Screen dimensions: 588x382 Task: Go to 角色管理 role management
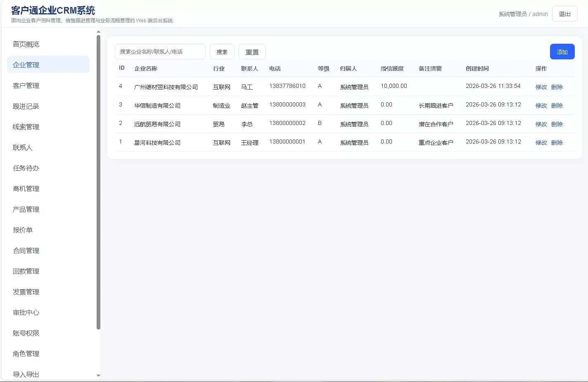26,354
